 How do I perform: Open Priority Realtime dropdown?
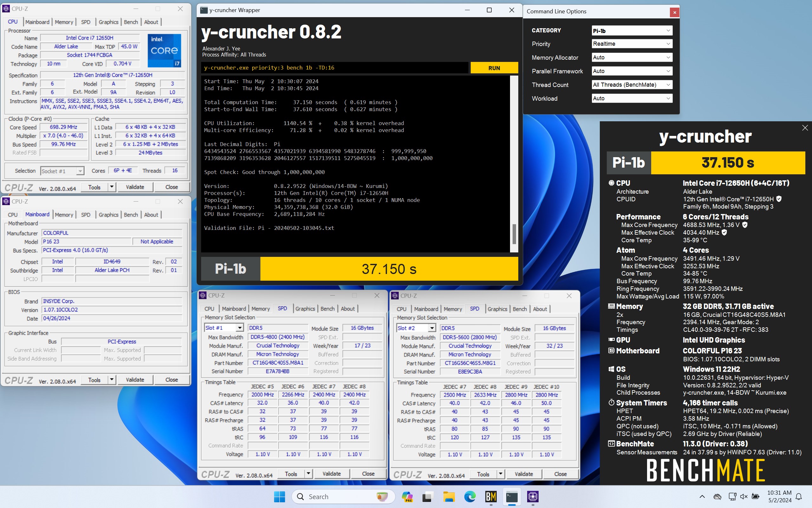[632, 44]
